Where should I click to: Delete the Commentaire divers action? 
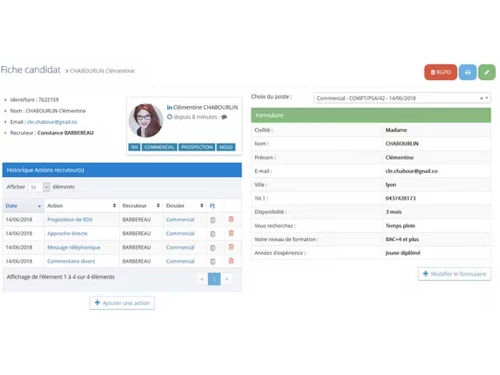231,261
